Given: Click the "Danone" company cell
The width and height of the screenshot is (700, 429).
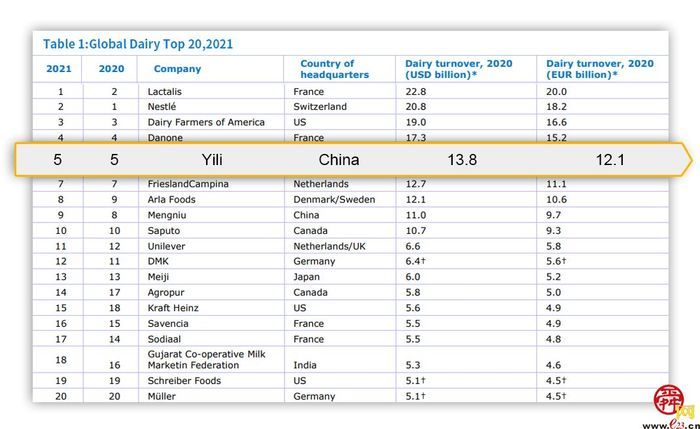Looking at the screenshot, I should 165,137.
